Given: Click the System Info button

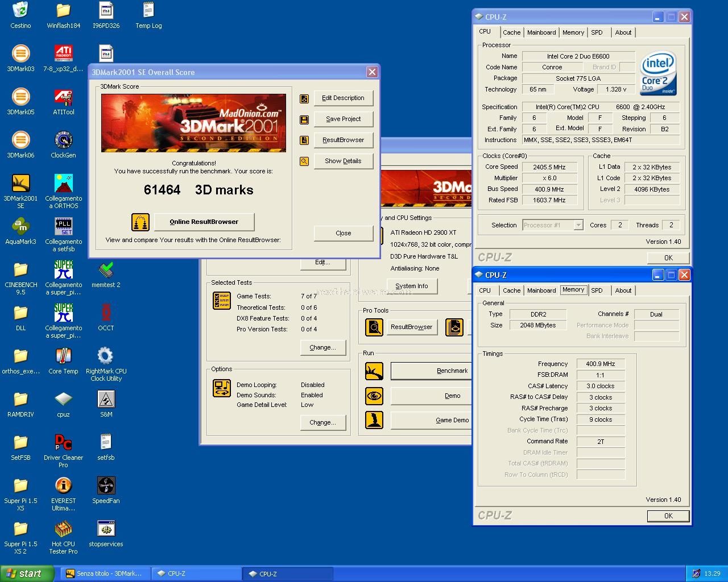Looking at the screenshot, I should coord(412,286).
